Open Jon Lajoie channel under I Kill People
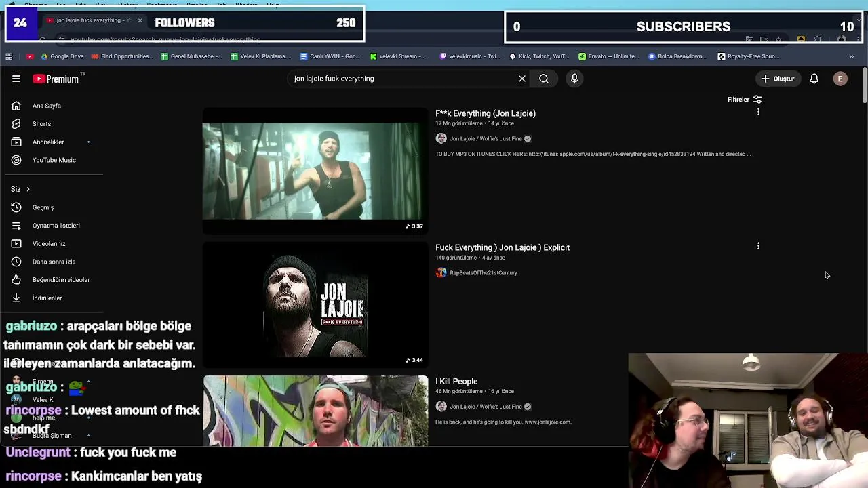This screenshot has width=868, height=488. pos(486,407)
